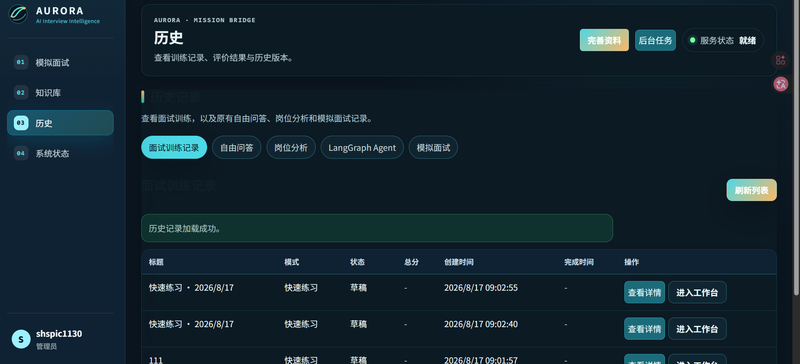Switch to the 面试训练记录 tab

(174, 148)
